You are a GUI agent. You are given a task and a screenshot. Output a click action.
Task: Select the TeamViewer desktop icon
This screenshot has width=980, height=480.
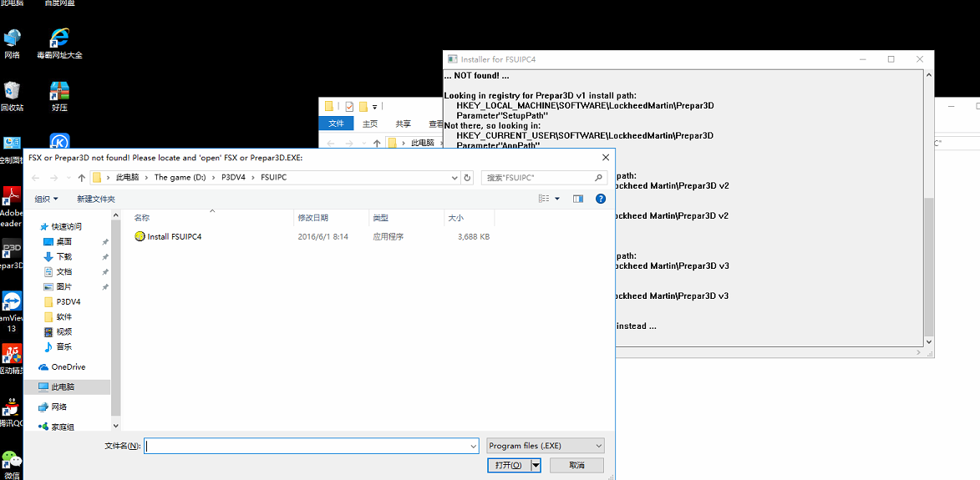[x=11, y=311]
